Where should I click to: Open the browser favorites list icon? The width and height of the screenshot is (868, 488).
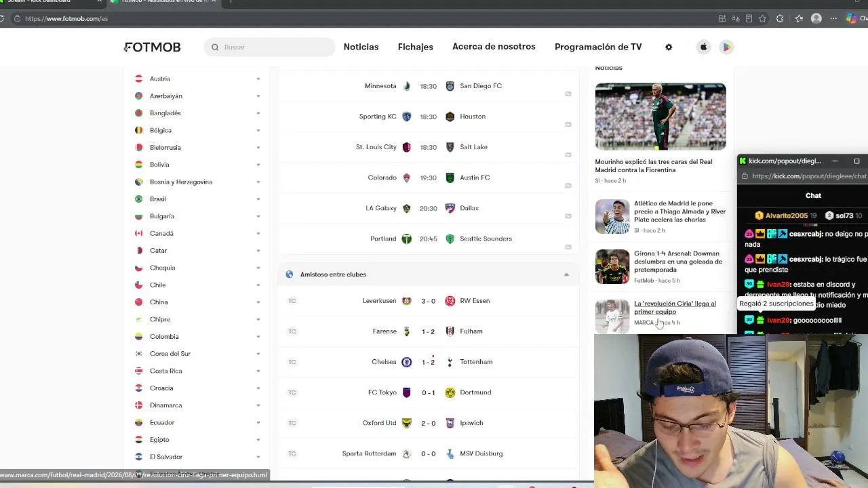tap(799, 19)
